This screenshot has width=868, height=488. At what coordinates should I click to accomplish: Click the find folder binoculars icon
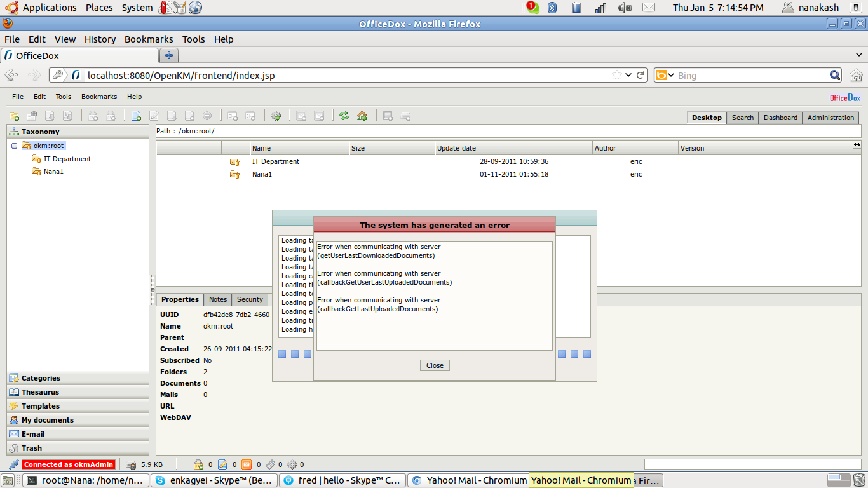click(32, 116)
